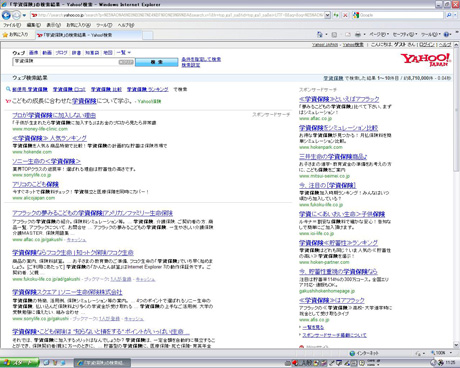The height and width of the screenshot is (368, 460).
Task: Open right-column ad ≪学資保険≫といえばアフラック
Action: click(339, 99)
